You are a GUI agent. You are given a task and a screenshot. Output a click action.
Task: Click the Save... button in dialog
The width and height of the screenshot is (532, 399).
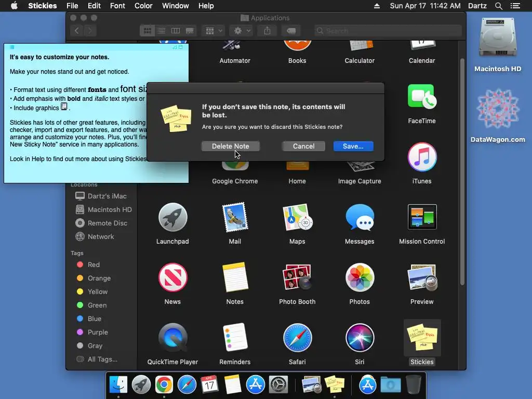click(353, 146)
